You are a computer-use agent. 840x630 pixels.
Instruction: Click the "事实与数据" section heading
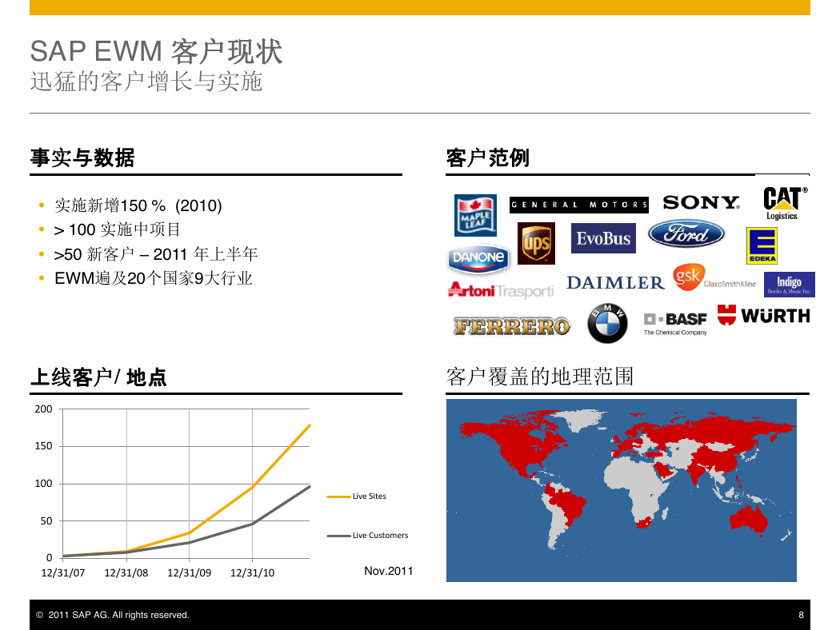[x=82, y=158]
